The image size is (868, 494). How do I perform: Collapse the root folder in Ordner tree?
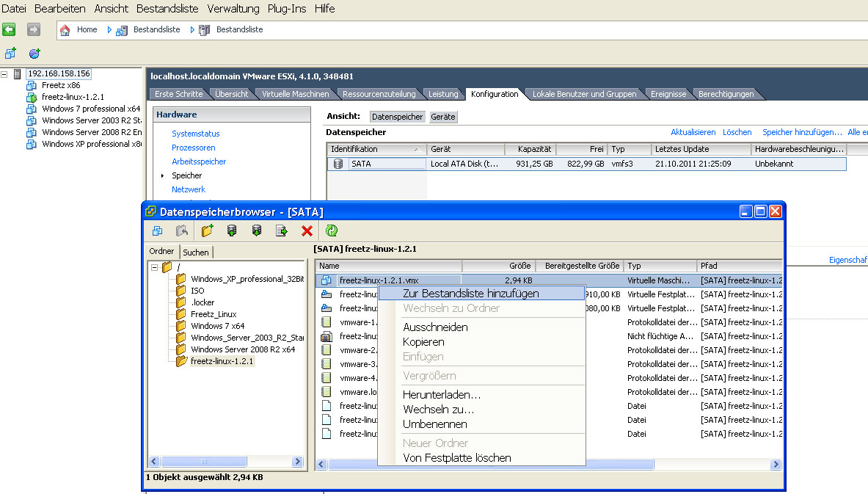(155, 267)
